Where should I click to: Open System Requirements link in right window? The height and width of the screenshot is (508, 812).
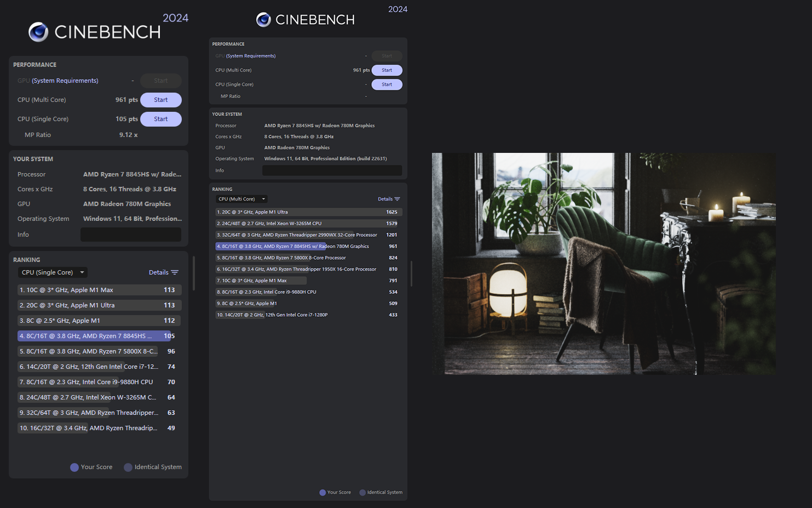[x=251, y=56]
